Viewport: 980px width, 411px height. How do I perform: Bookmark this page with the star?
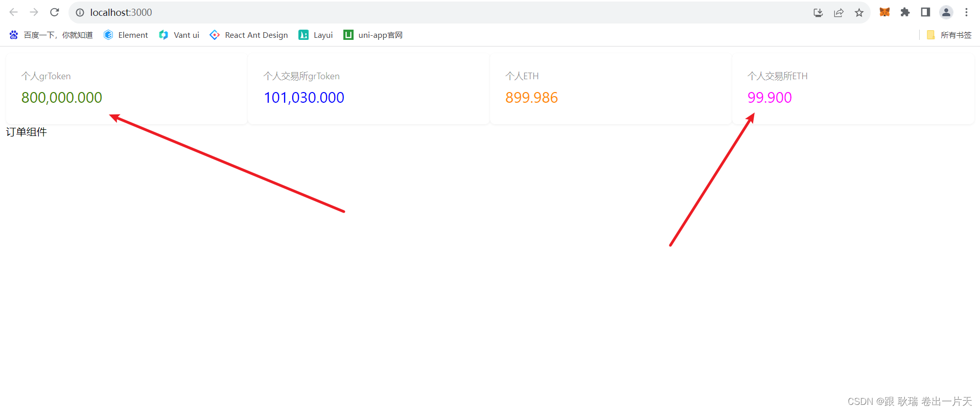859,13
